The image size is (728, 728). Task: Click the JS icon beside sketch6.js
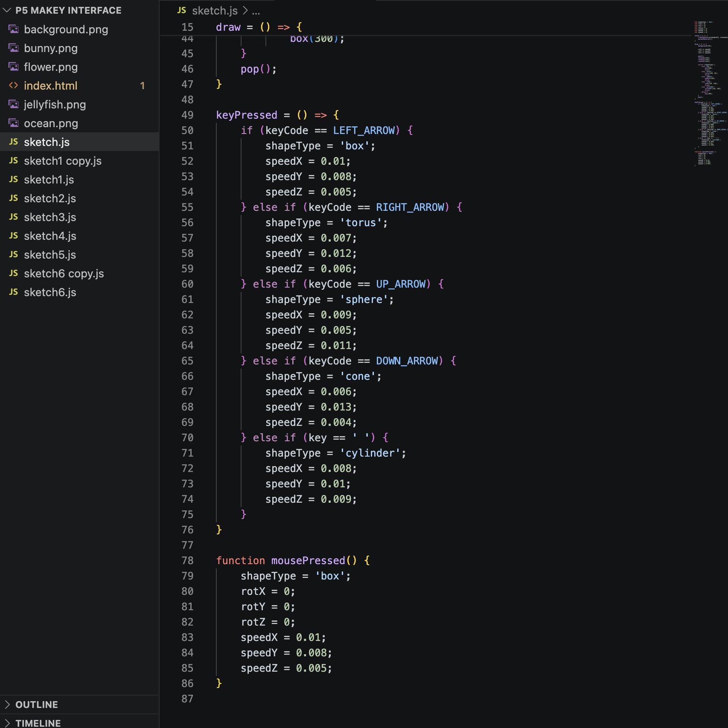pos(14,292)
